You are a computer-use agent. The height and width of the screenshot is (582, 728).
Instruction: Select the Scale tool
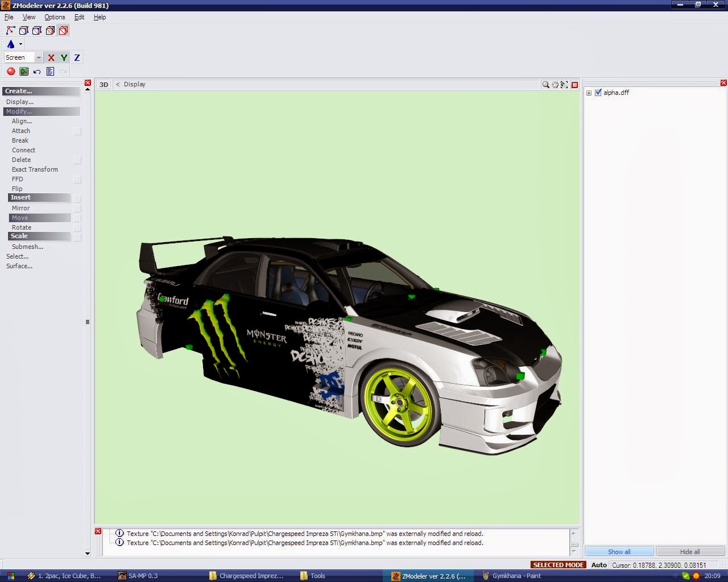tap(40, 236)
